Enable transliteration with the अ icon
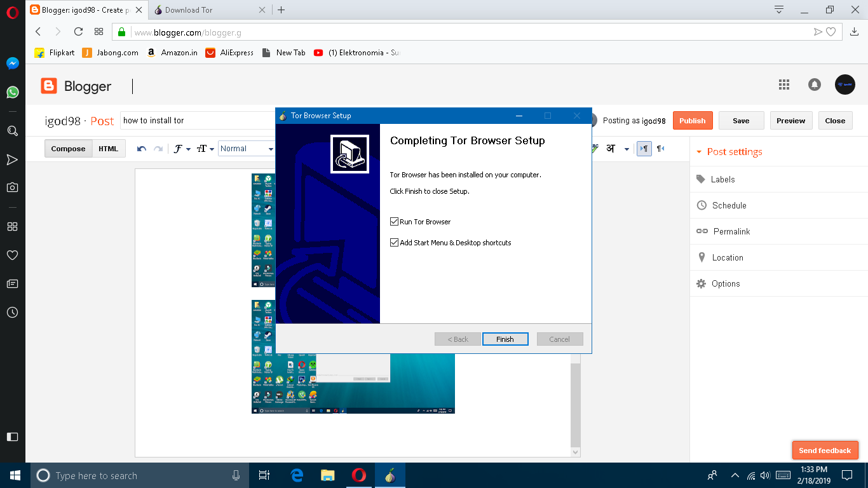This screenshot has height=488, width=868. click(x=609, y=148)
